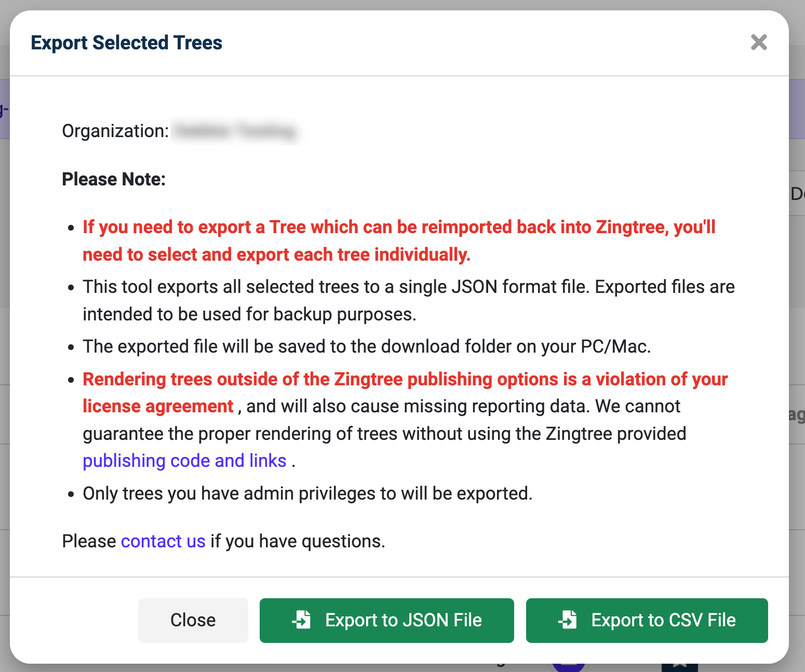805x672 pixels.
Task: Click the purple circular icon behind dialog
Action: pos(569,666)
